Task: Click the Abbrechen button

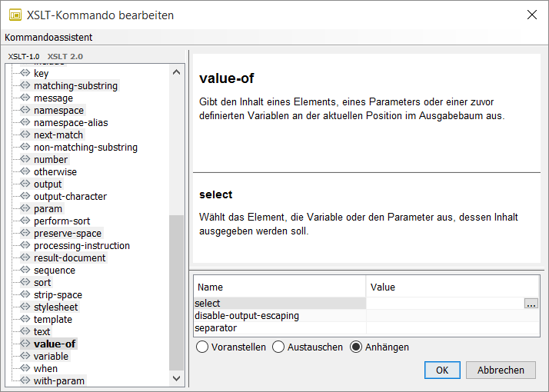Action: point(501,370)
